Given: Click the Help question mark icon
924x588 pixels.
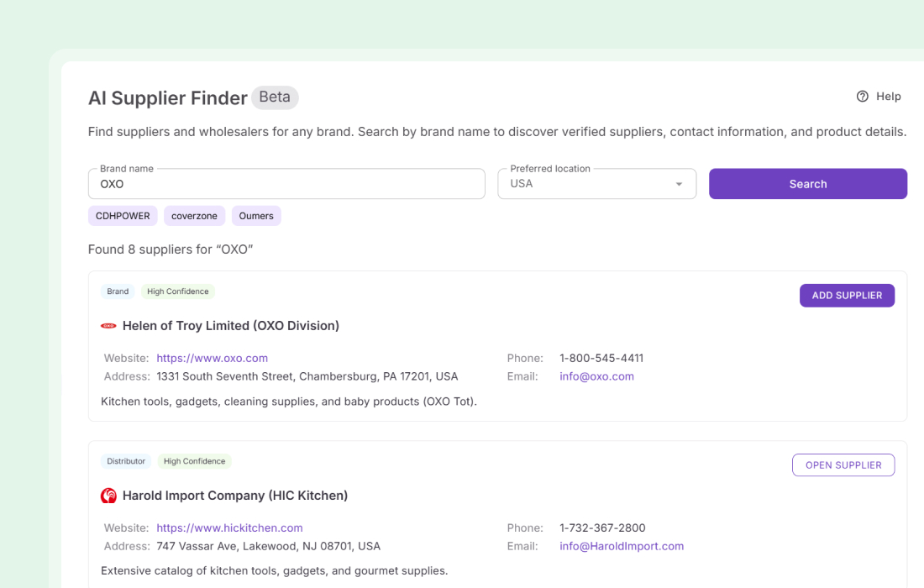Looking at the screenshot, I should pos(863,97).
